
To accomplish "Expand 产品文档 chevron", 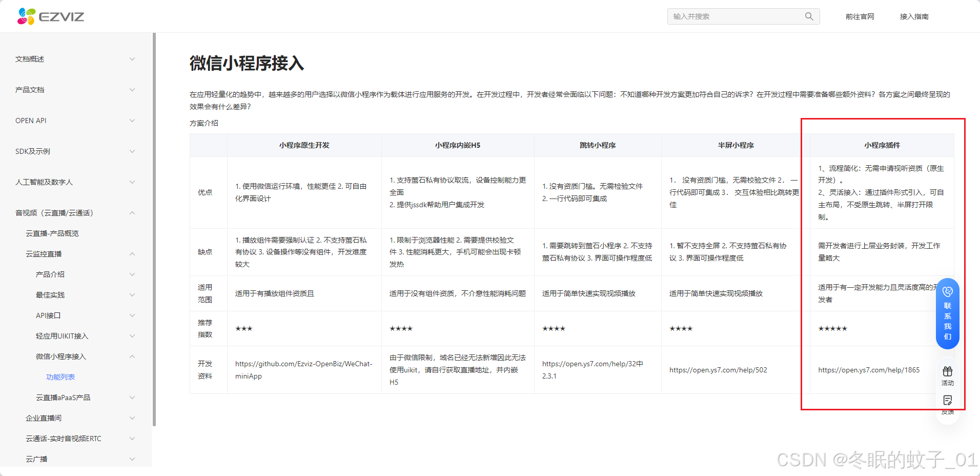I will click(x=132, y=90).
